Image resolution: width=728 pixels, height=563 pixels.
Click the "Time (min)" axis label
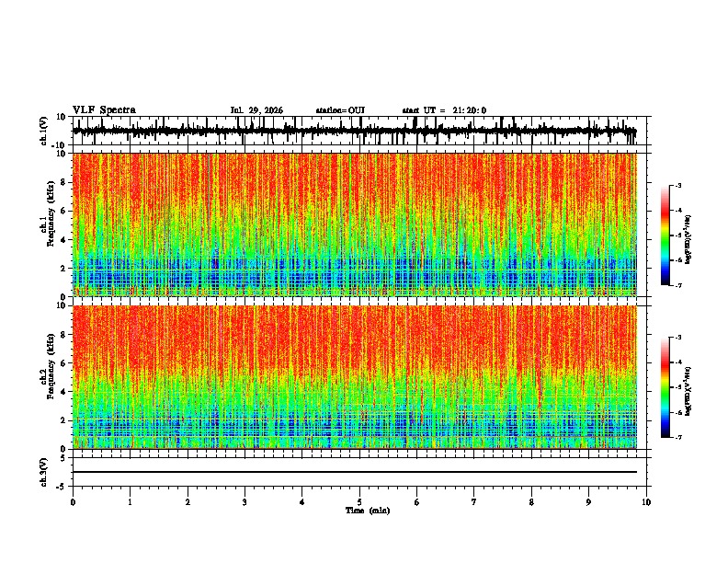[368, 511]
